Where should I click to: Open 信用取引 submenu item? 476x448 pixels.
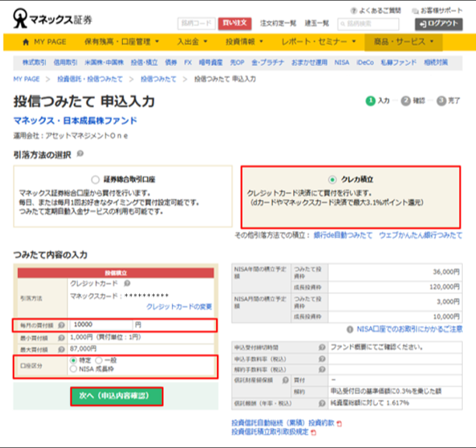65,62
